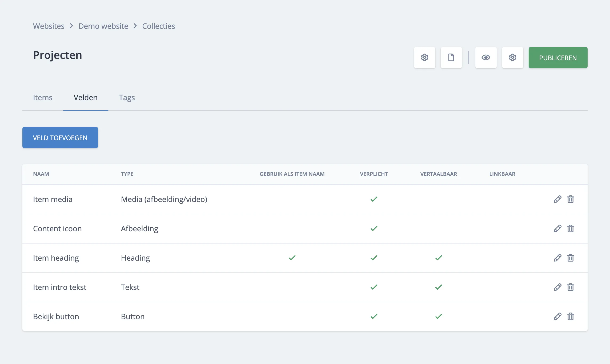
Task: Toggle preview with the eye icon
Action: [486, 58]
